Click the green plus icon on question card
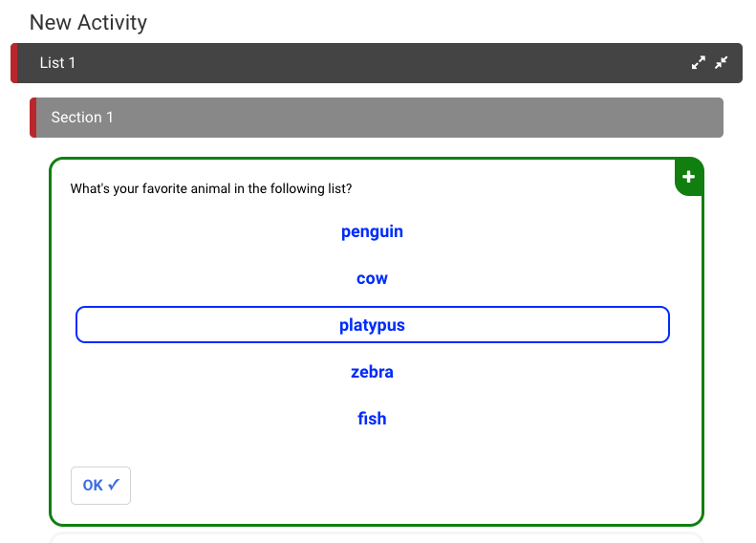 coord(688,177)
